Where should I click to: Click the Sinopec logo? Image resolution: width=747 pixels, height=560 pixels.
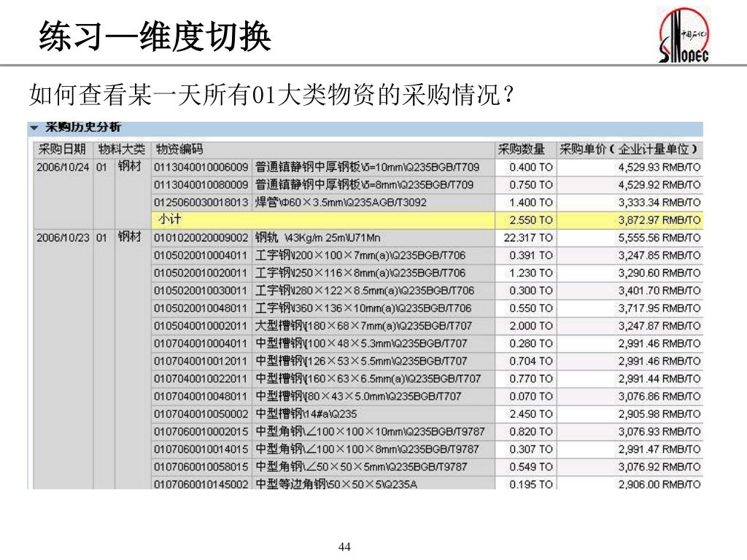[684, 35]
